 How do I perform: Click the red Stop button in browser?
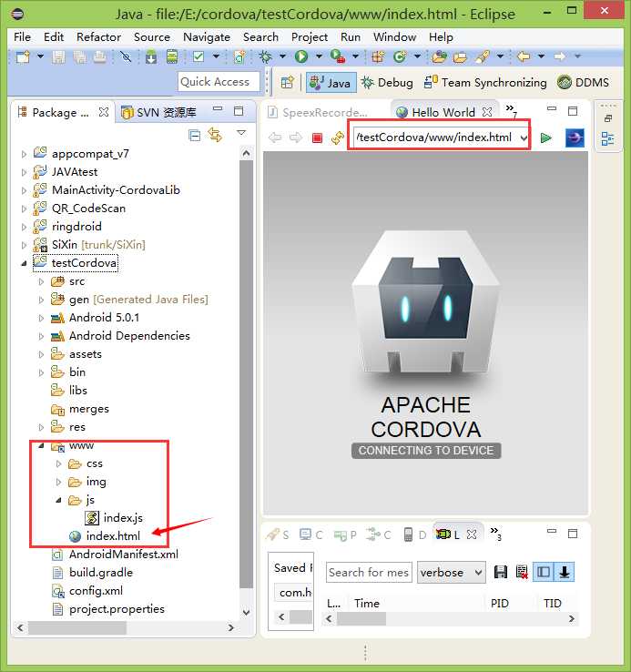click(x=317, y=137)
